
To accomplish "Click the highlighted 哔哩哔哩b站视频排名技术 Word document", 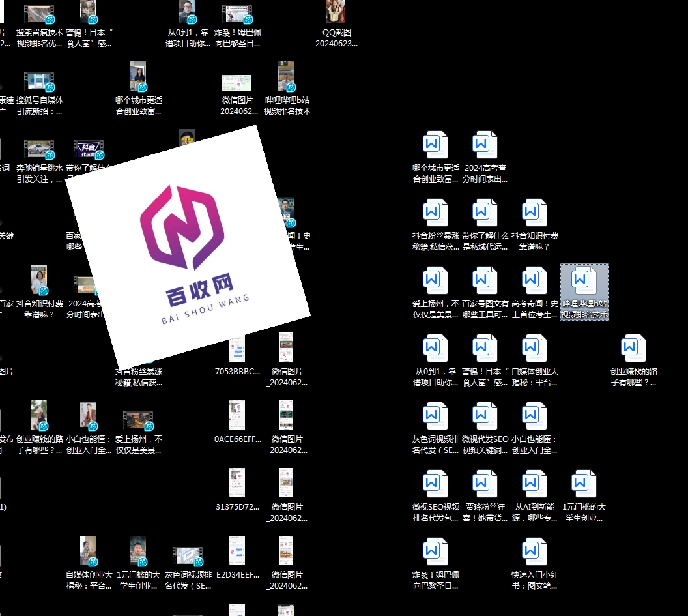I will pos(584,293).
